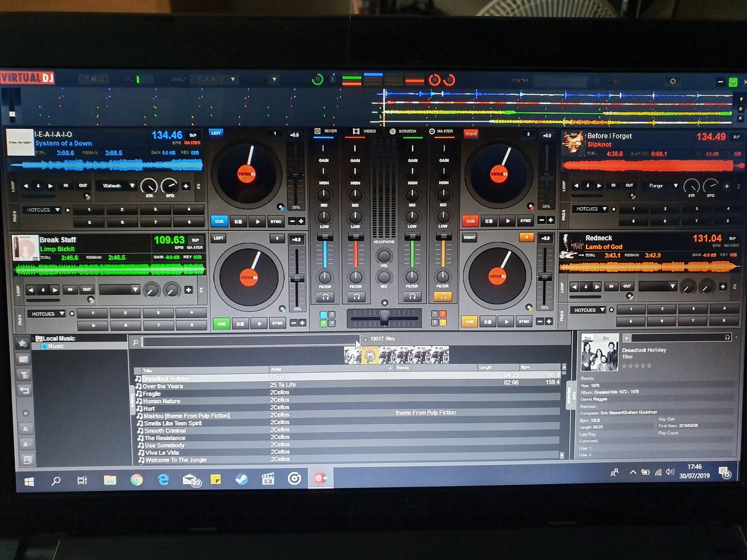The width and height of the screenshot is (747, 560).
Task: Hit blue CUE on System of a Down deck
Action: pyautogui.click(x=219, y=221)
